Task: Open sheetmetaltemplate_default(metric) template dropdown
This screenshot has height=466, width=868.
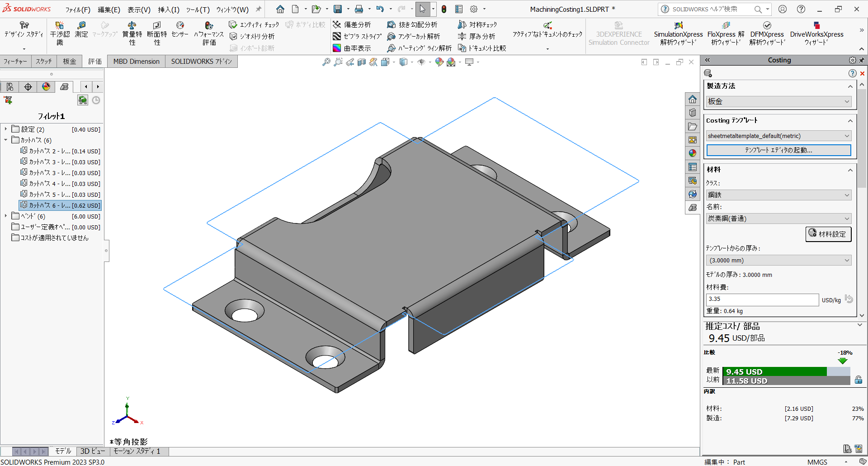Action: coord(778,136)
